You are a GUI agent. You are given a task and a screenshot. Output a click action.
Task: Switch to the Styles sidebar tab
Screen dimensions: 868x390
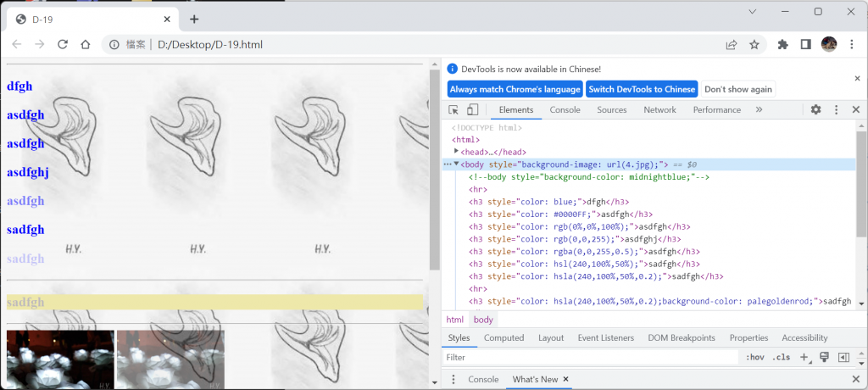tap(459, 338)
